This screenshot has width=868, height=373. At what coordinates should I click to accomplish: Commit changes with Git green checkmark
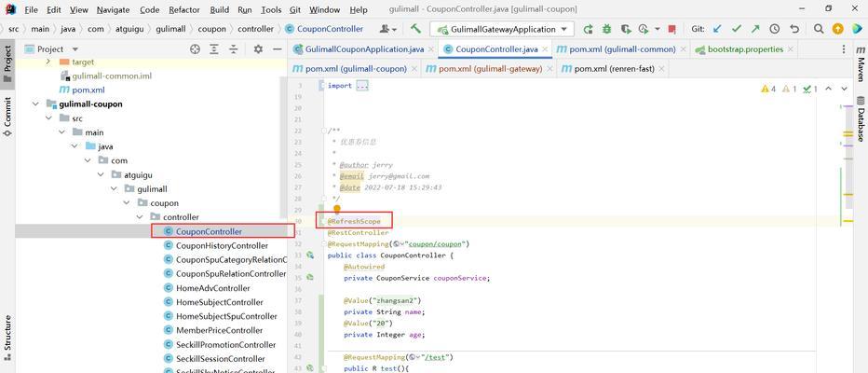tap(737, 29)
